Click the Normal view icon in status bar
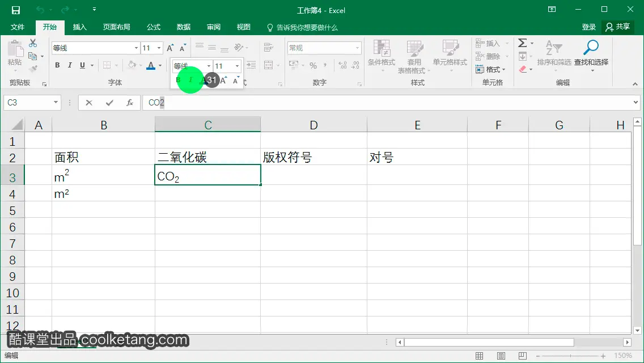Screen dimensions: 644x363 point(479,356)
